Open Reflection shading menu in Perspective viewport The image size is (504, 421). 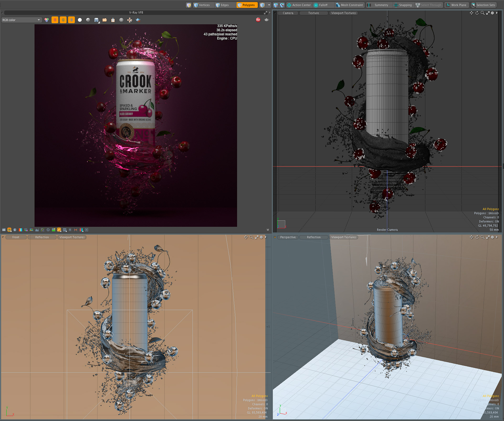314,237
